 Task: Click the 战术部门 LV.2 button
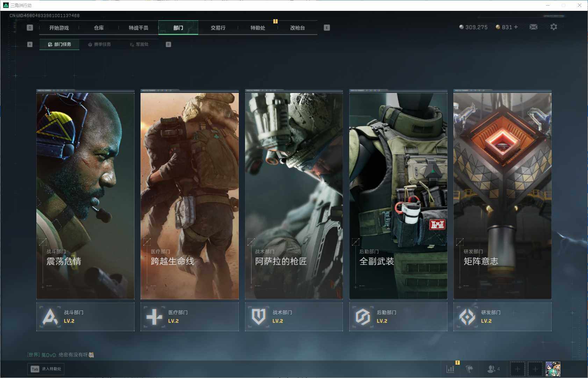294,317
